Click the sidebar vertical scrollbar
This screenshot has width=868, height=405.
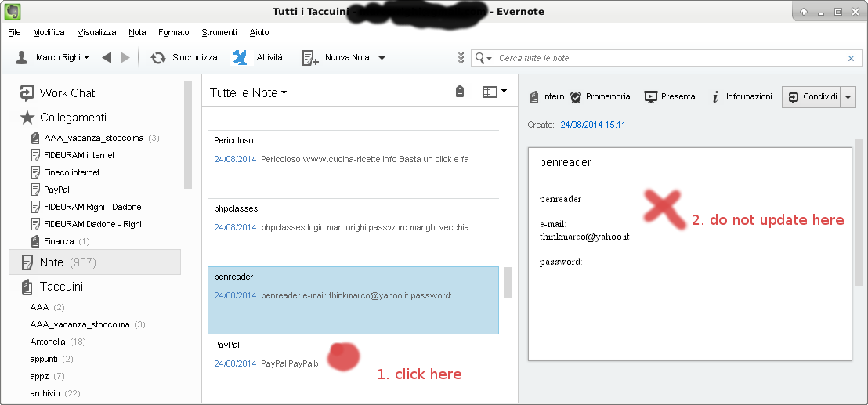point(188,135)
